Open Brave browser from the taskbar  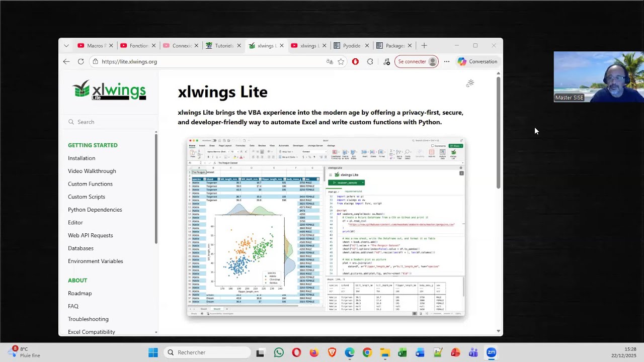click(x=332, y=352)
